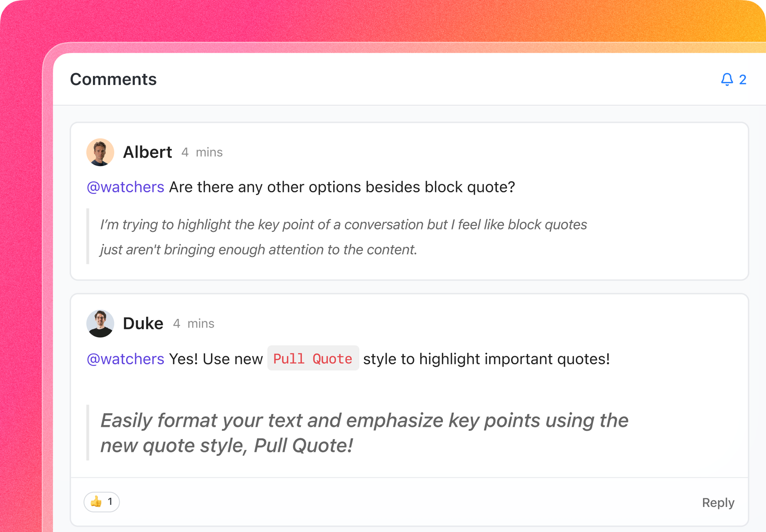Click the @watchers mention in Duke's comment
The height and width of the screenshot is (532, 766).
(x=125, y=359)
